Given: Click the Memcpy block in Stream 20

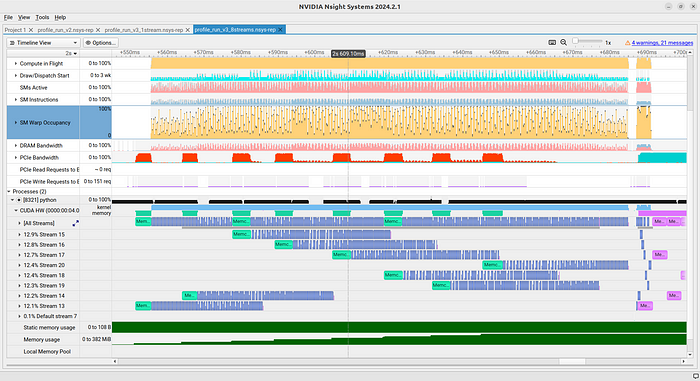Looking at the screenshot, I should click(492, 265).
